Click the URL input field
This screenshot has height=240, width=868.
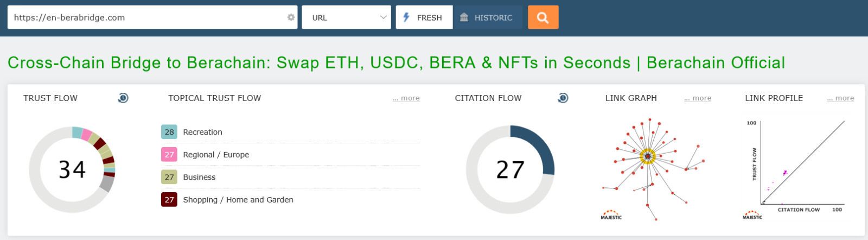[146, 17]
